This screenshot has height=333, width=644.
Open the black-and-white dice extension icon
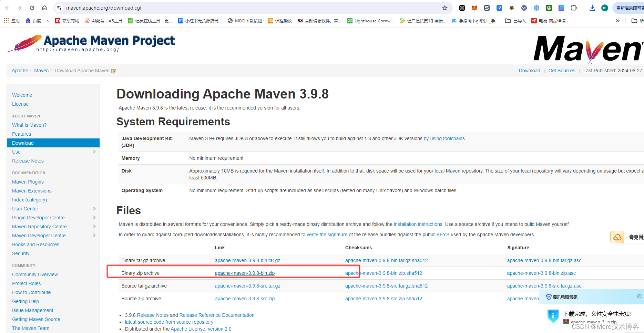[462, 8]
